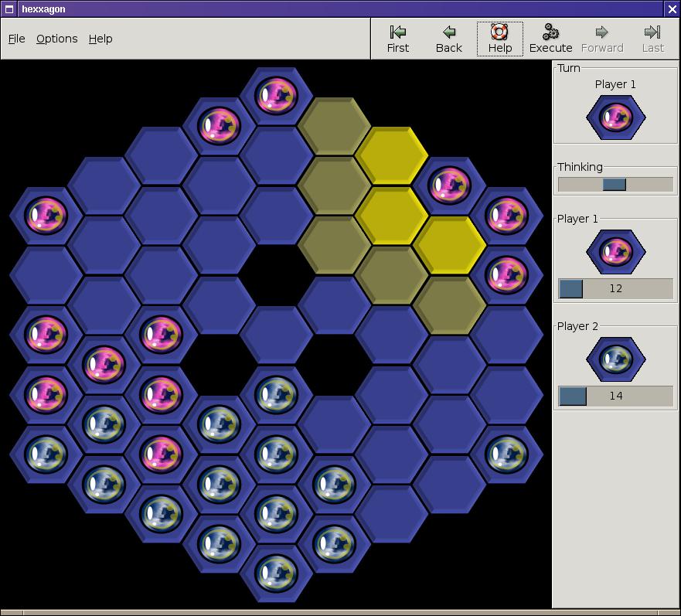Step Back one move
Screen dimensions: 681x616
coord(448,39)
